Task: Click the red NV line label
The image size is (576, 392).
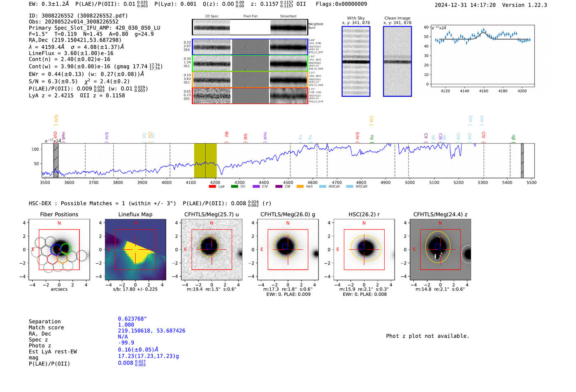Action: [226, 137]
